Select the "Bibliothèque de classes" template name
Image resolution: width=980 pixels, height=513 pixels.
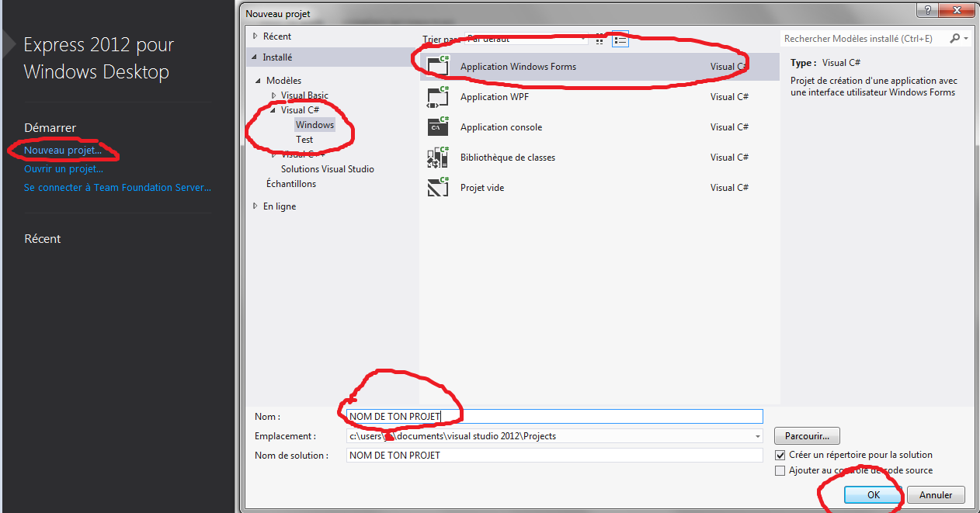508,158
